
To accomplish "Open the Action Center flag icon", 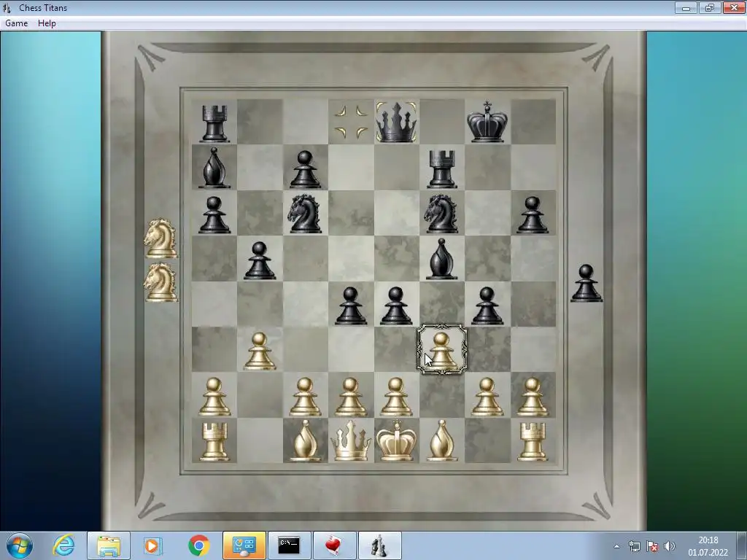I will [x=651, y=546].
